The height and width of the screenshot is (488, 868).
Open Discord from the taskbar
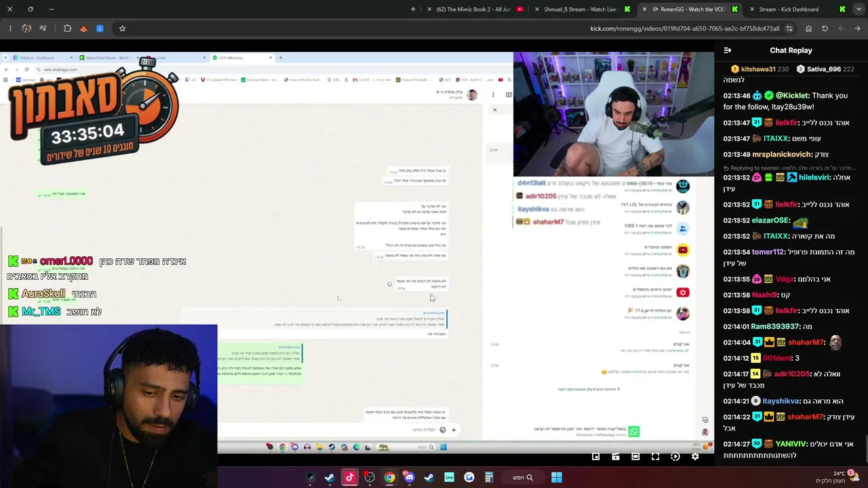tap(409, 478)
